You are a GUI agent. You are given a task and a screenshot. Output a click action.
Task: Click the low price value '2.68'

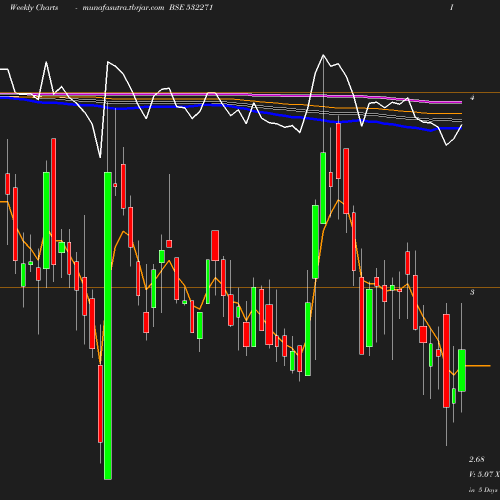[477, 459]
